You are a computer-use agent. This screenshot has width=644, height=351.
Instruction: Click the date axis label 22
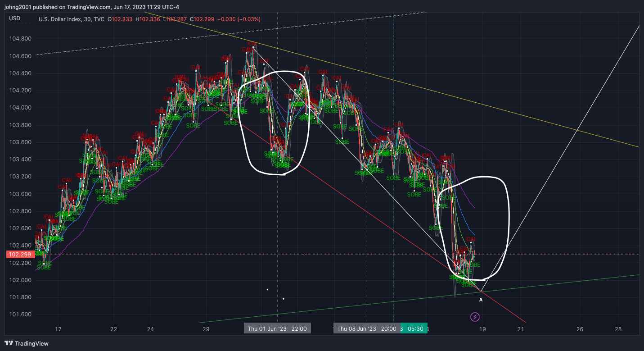pos(113,329)
